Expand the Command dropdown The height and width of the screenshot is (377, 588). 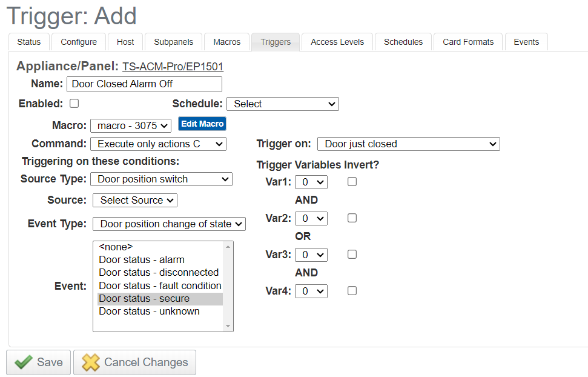coord(158,144)
